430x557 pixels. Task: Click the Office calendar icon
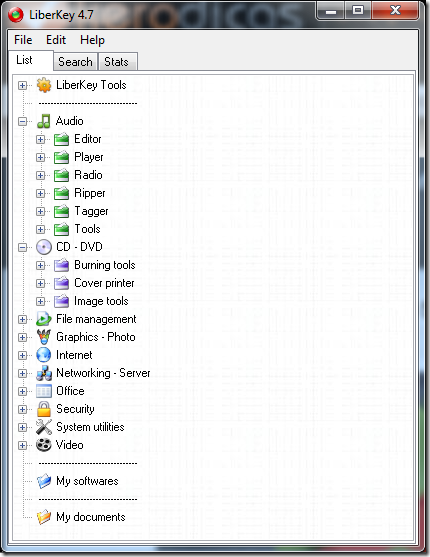(44, 391)
